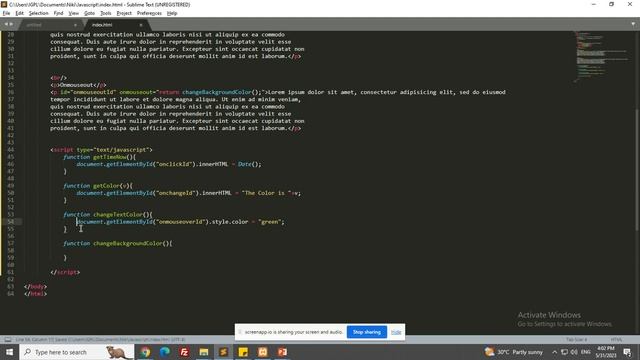Toggle the side bar status icon
The image size is (640, 360).
click(8, 340)
